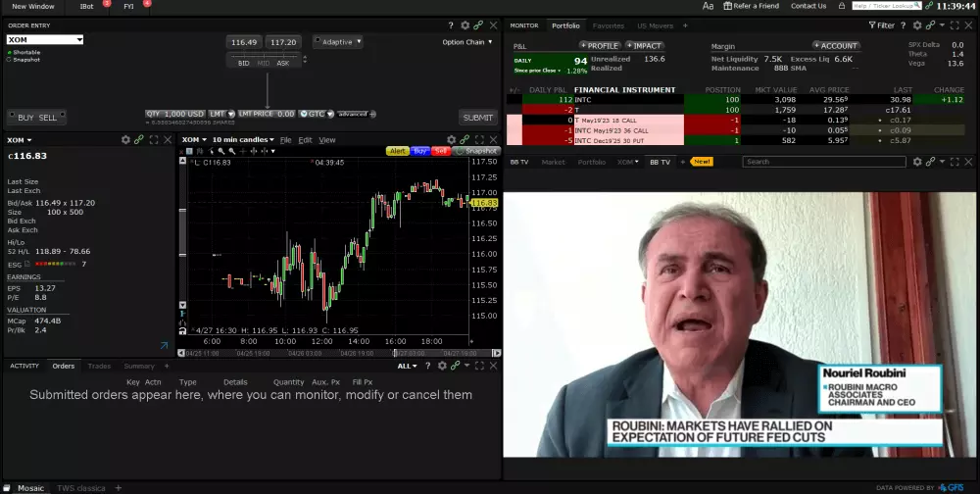Switch to the Summary tab
Image resolution: width=980 pixels, height=494 pixels.
tap(139, 366)
